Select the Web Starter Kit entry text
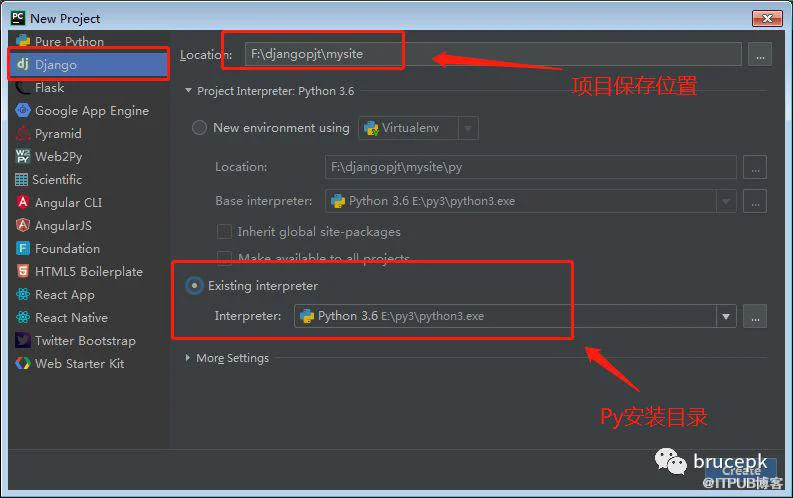The width and height of the screenshot is (793, 498). point(79,364)
